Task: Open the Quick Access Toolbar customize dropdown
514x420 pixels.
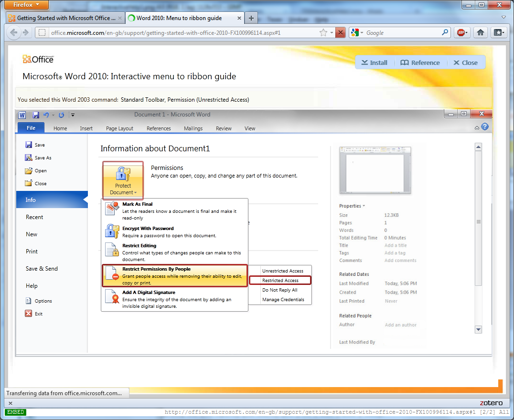Action: 73,115
